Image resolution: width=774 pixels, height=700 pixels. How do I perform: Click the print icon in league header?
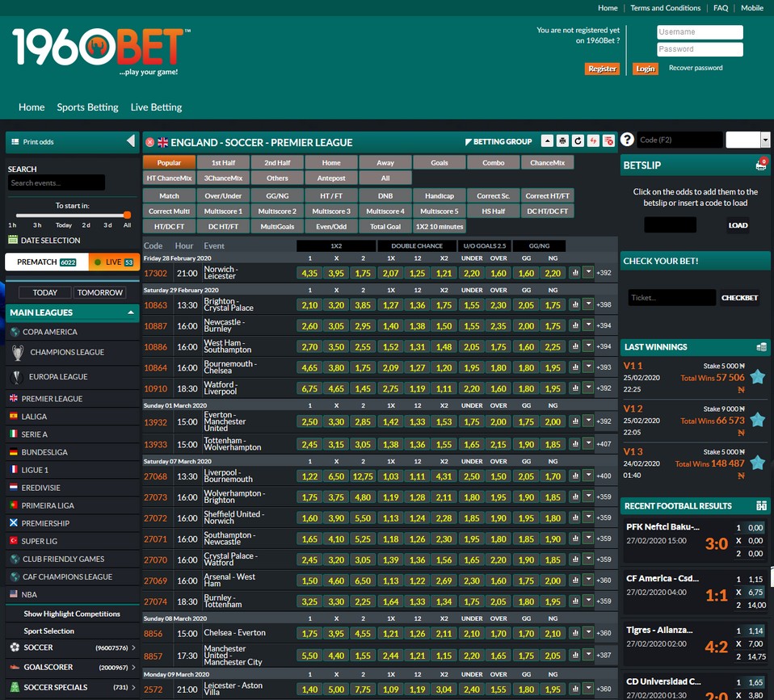562,141
